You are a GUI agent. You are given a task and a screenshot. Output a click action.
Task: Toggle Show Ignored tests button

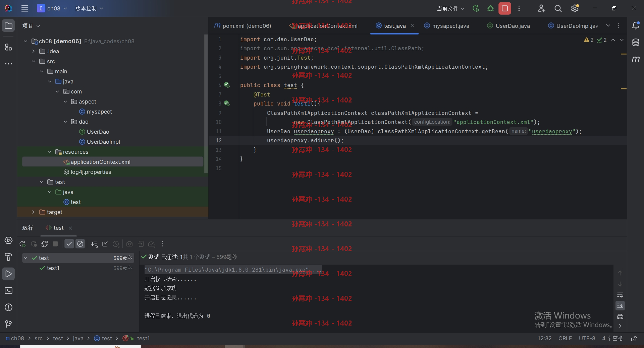(80, 244)
